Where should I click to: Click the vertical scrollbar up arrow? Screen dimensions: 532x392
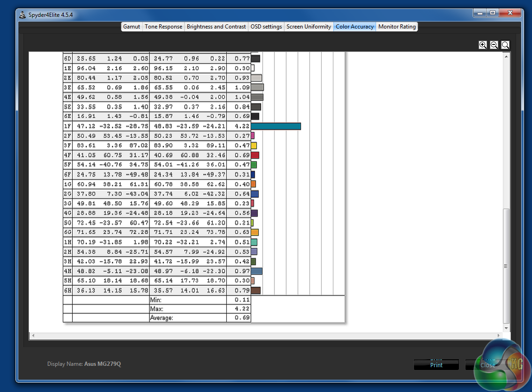506,57
